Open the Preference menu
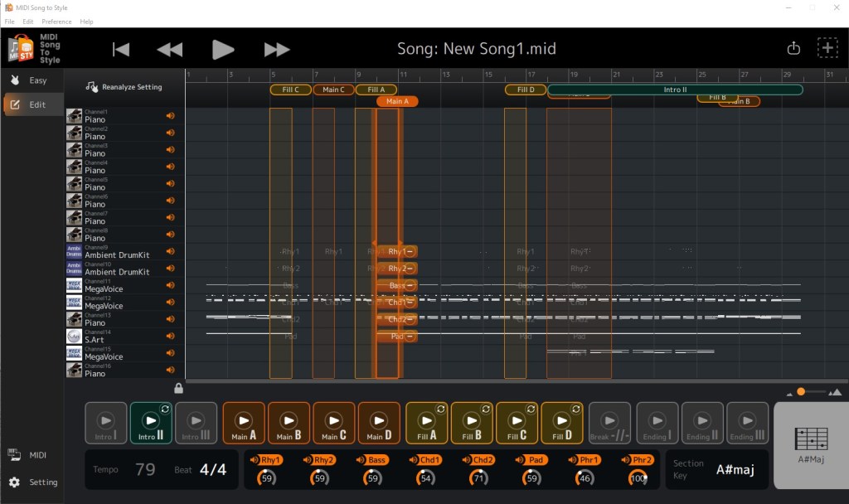Screen dimensions: 849x504 tap(56, 22)
